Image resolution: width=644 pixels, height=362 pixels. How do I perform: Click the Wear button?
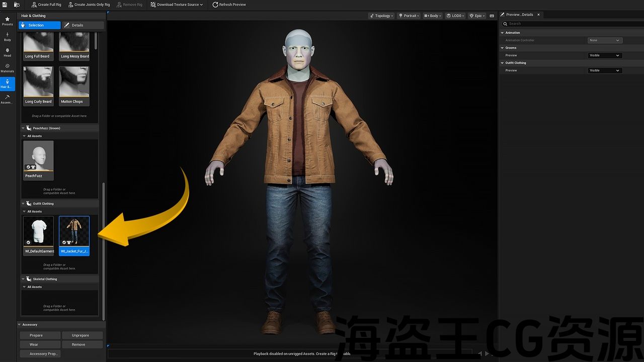pyautogui.click(x=40, y=344)
